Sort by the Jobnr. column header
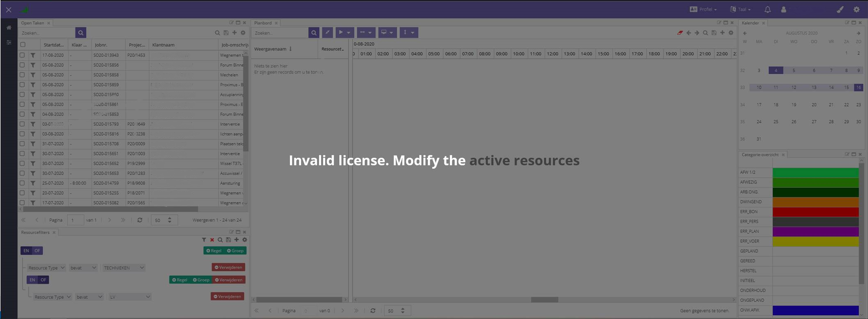This screenshot has width=868, height=319. 108,45
